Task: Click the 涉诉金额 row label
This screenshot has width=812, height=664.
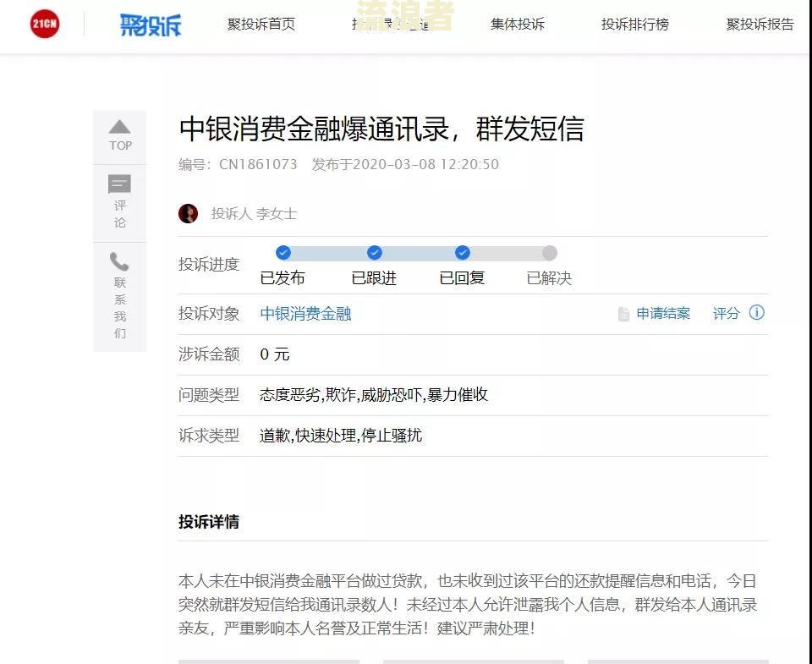Action: click(209, 354)
